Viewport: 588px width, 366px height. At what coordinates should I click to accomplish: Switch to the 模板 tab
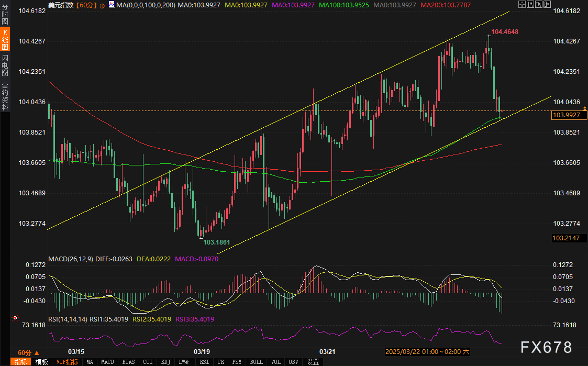[41, 362]
